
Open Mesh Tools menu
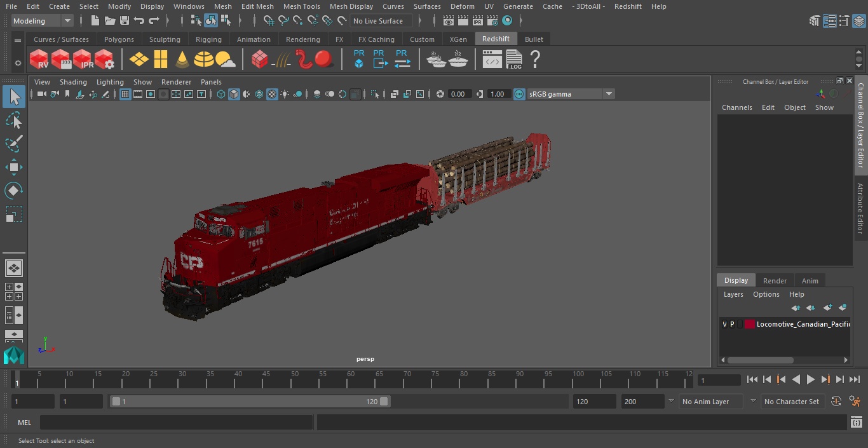[301, 6]
